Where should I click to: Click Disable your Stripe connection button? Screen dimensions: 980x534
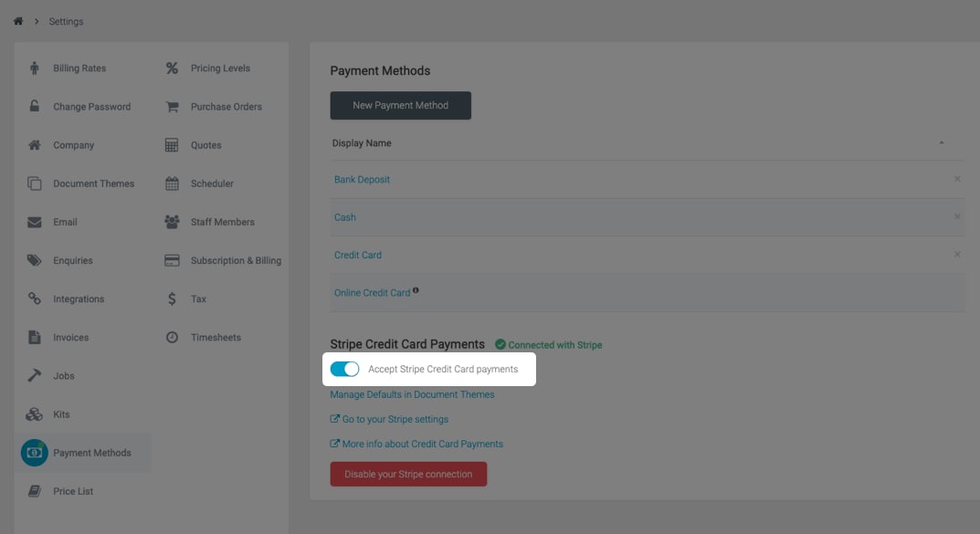pos(408,474)
